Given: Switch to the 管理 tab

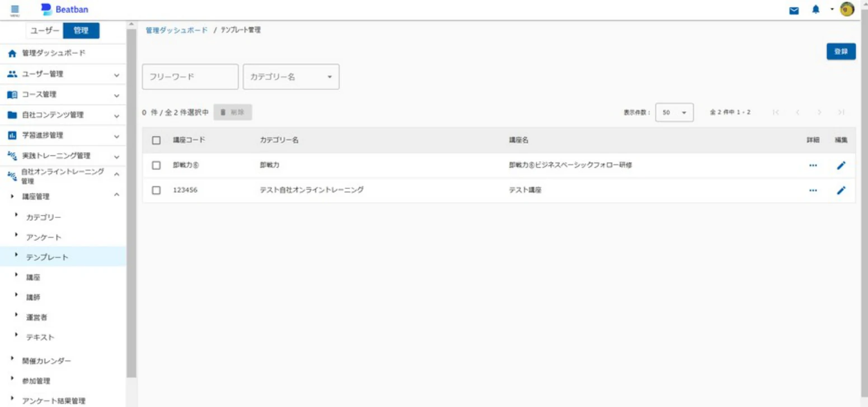Looking at the screenshot, I should click(x=81, y=31).
